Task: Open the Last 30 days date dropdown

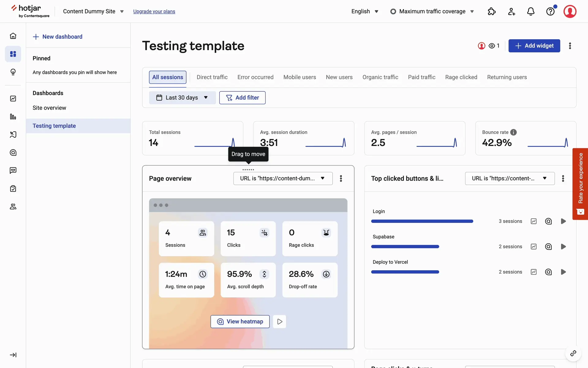Action: coord(182,98)
